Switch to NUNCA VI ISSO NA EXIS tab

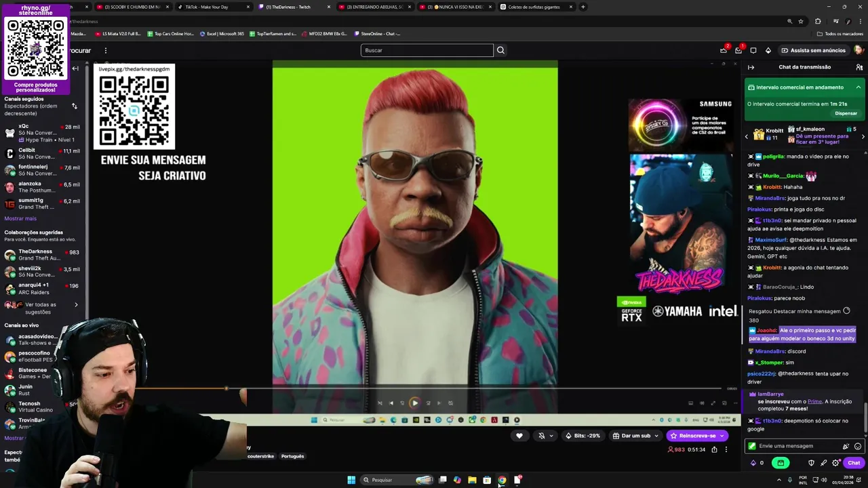pyautogui.click(x=455, y=7)
